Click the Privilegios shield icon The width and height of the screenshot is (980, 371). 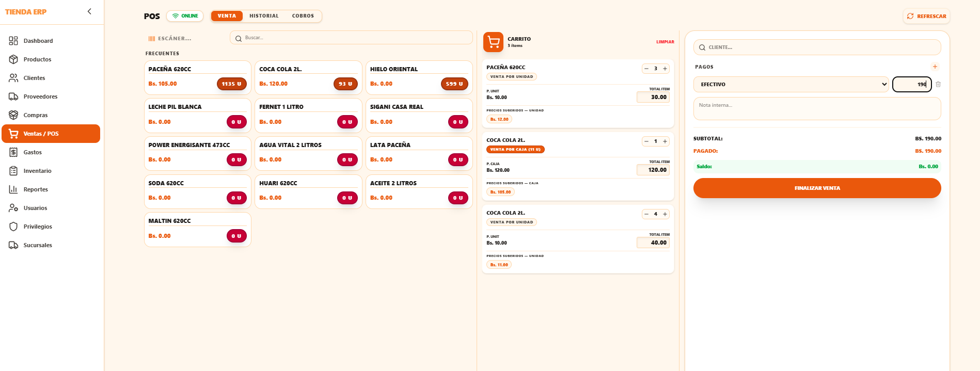pyautogui.click(x=13, y=227)
